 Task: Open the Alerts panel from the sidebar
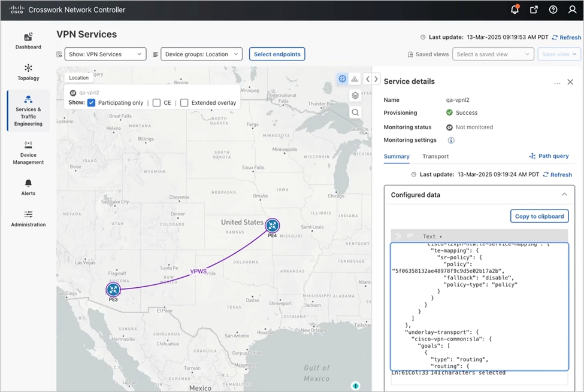click(x=28, y=189)
